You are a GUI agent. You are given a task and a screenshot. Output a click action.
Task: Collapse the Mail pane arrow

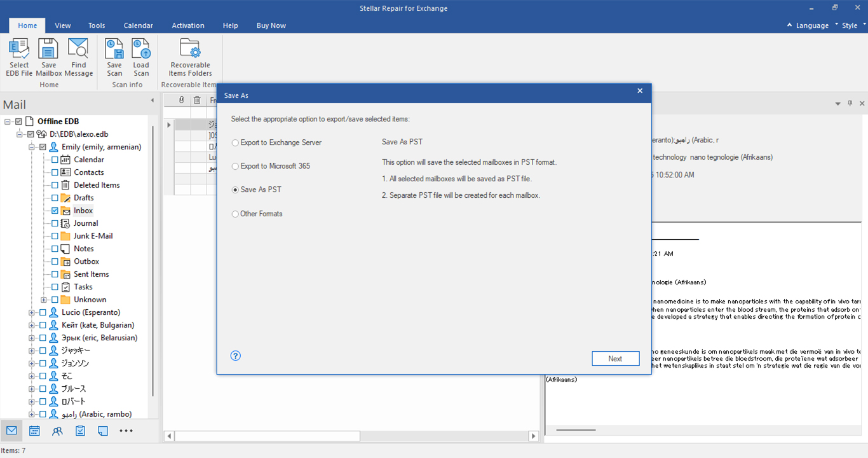tap(153, 101)
